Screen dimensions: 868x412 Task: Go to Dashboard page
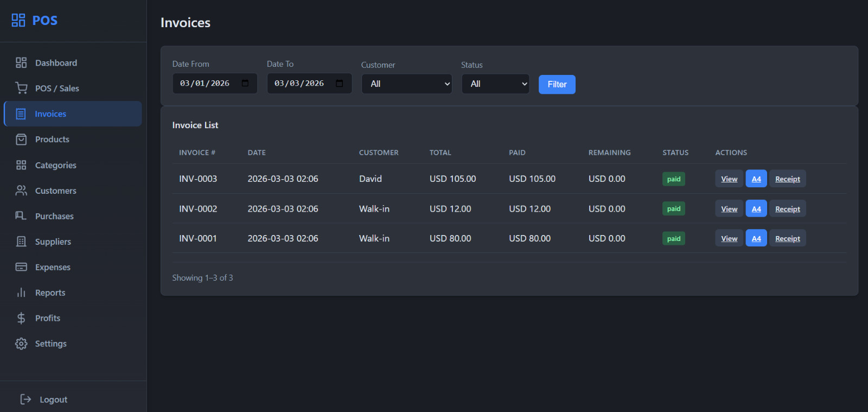[x=73, y=63]
